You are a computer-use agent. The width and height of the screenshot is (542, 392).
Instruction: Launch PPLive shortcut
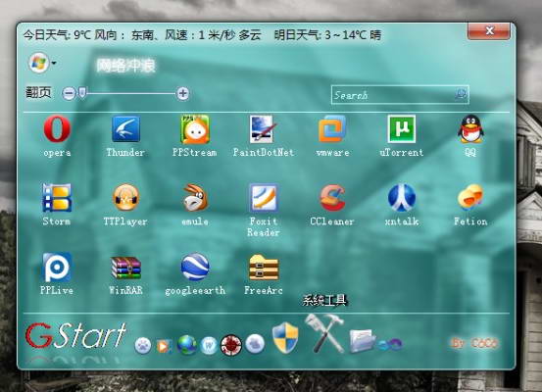[x=57, y=267]
